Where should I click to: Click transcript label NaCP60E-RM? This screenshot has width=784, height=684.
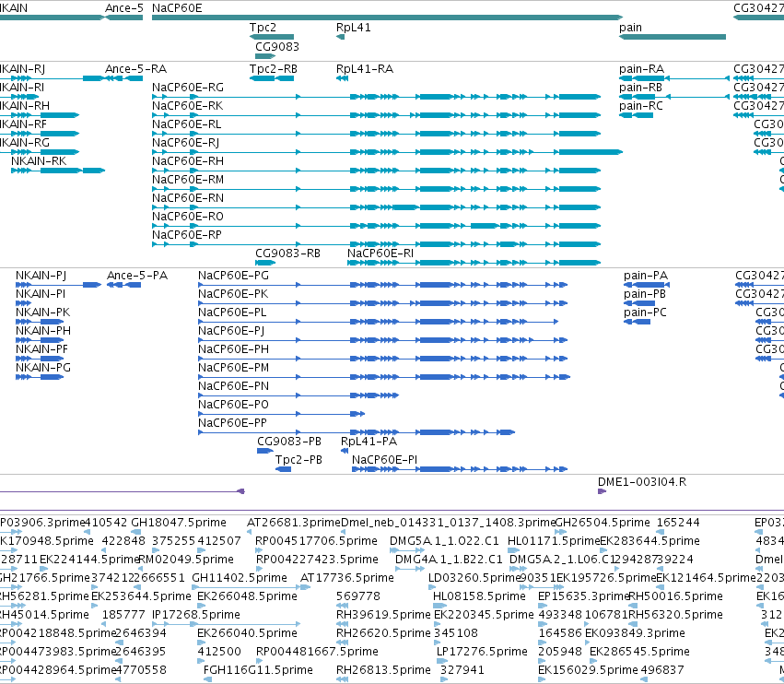(188, 179)
